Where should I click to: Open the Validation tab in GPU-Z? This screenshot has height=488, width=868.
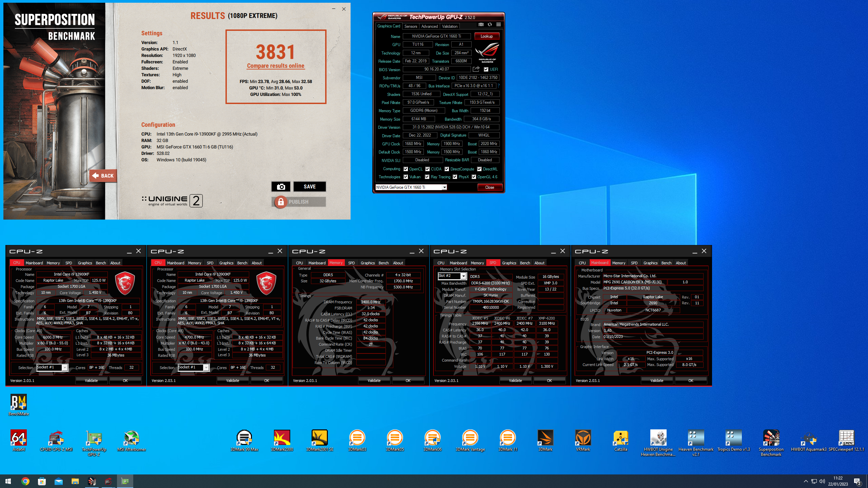(450, 26)
